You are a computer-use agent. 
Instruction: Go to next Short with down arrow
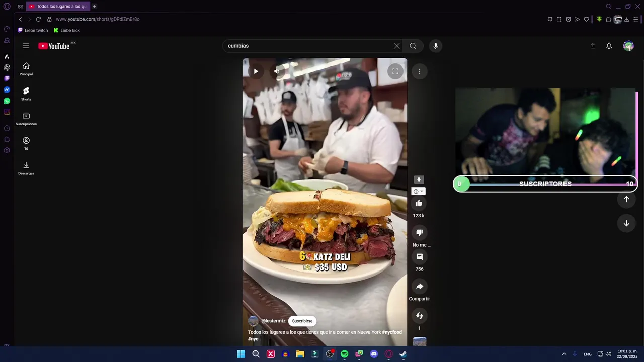tap(626, 223)
